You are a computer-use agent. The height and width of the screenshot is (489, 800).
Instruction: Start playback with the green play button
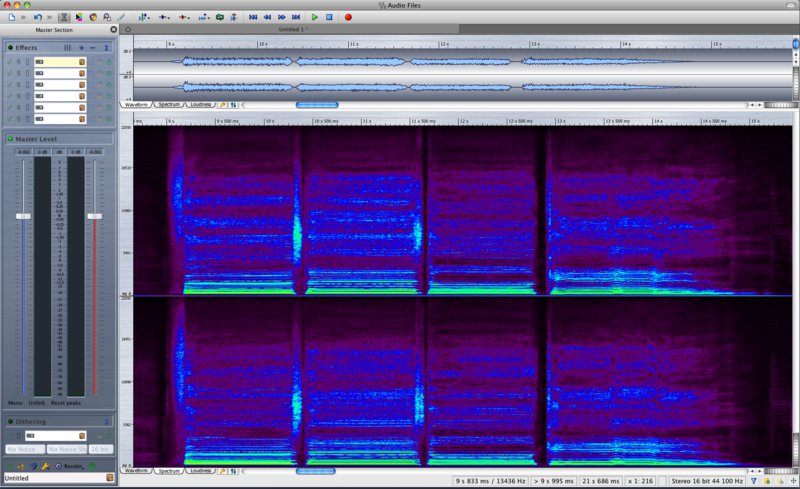click(315, 17)
